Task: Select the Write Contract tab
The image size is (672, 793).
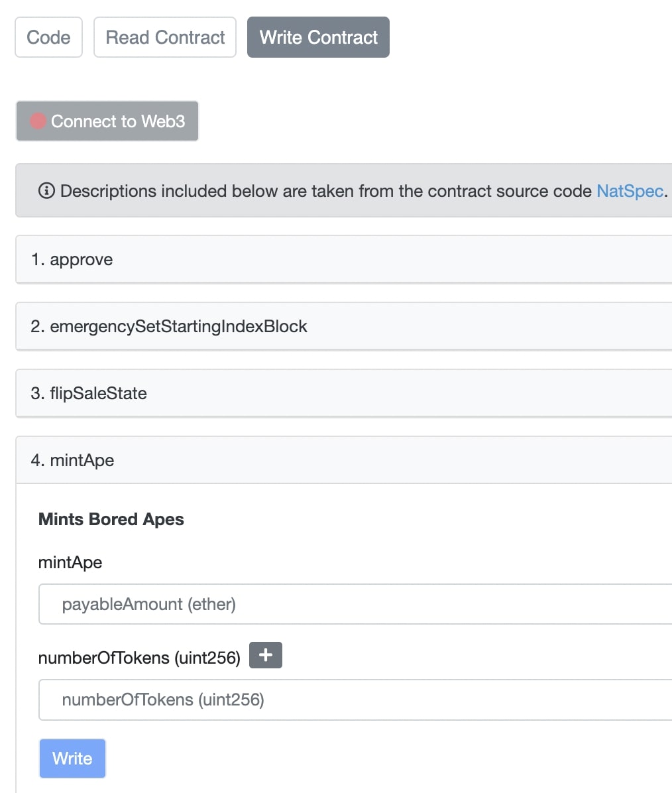Action: pyautogui.click(x=318, y=37)
